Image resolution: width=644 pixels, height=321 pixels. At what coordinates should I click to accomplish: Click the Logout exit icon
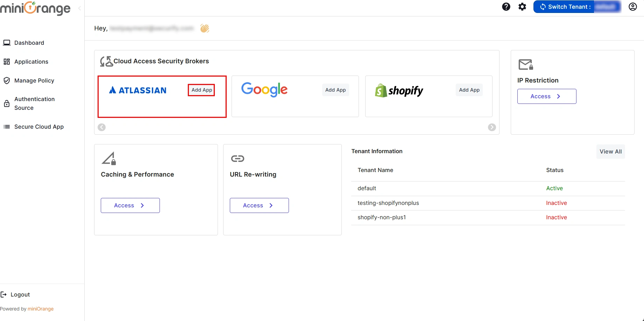pos(3,294)
